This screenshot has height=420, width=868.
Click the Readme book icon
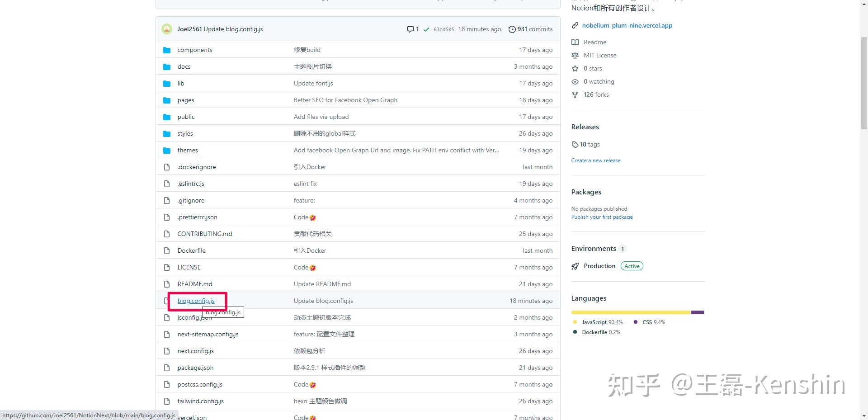click(x=575, y=42)
